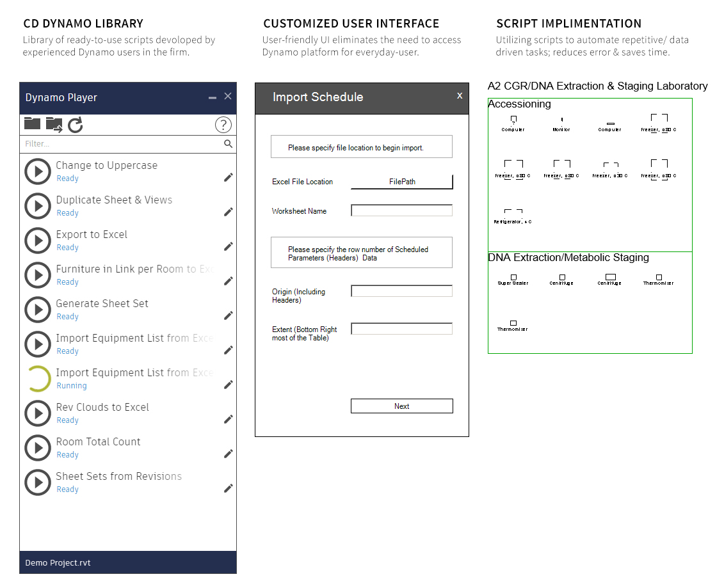Edit inputs for Generate Sheet Set
This screenshot has width=724, height=588.
pyautogui.click(x=228, y=315)
